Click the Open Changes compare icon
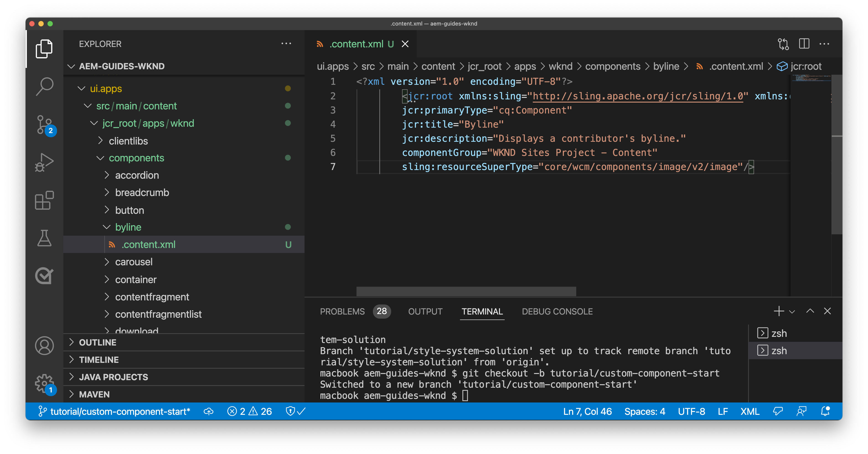Screen dimensions: 868x454 [x=783, y=44]
